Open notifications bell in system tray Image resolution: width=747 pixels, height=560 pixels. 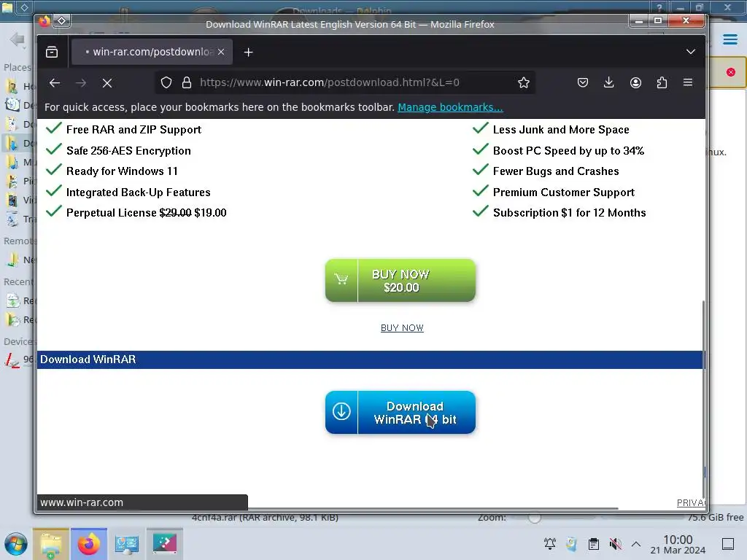point(550,544)
